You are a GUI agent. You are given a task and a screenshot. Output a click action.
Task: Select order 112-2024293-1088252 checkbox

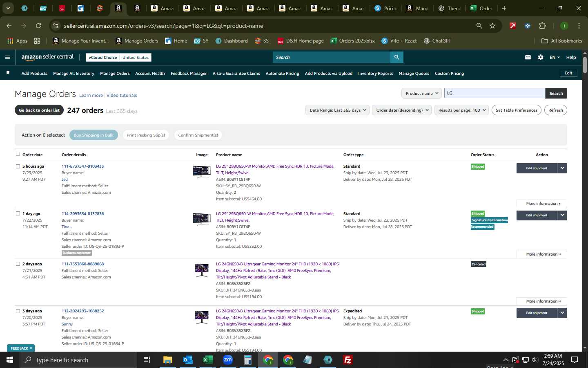tap(18, 311)
